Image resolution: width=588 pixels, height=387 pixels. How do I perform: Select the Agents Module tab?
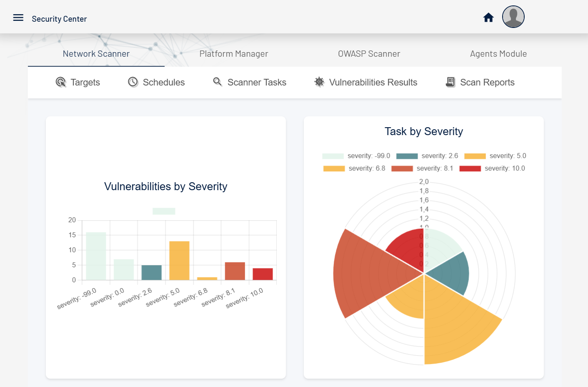coord(498,54)
